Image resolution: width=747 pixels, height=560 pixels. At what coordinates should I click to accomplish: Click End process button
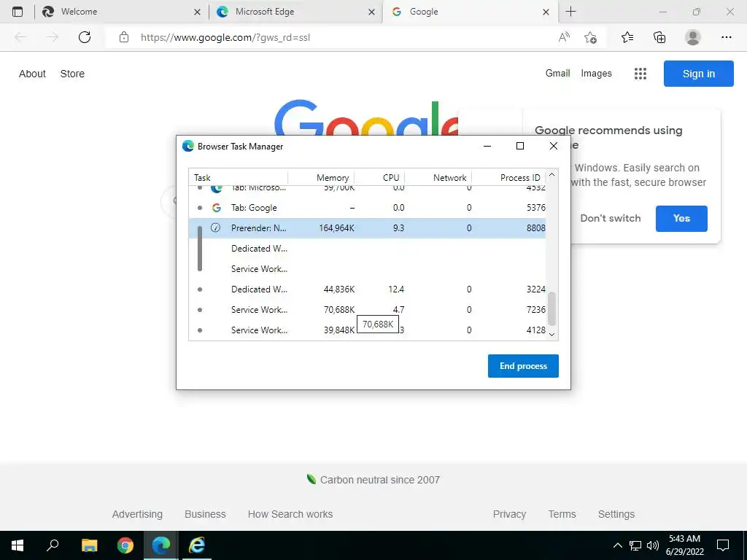pyautogui.click(x=523, y=366)
